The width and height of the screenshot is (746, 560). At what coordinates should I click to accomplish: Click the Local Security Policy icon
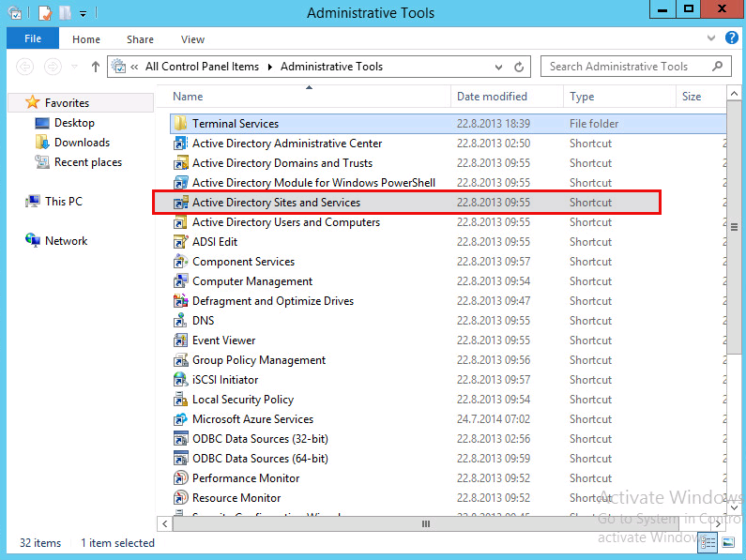(x=180, y=400)
